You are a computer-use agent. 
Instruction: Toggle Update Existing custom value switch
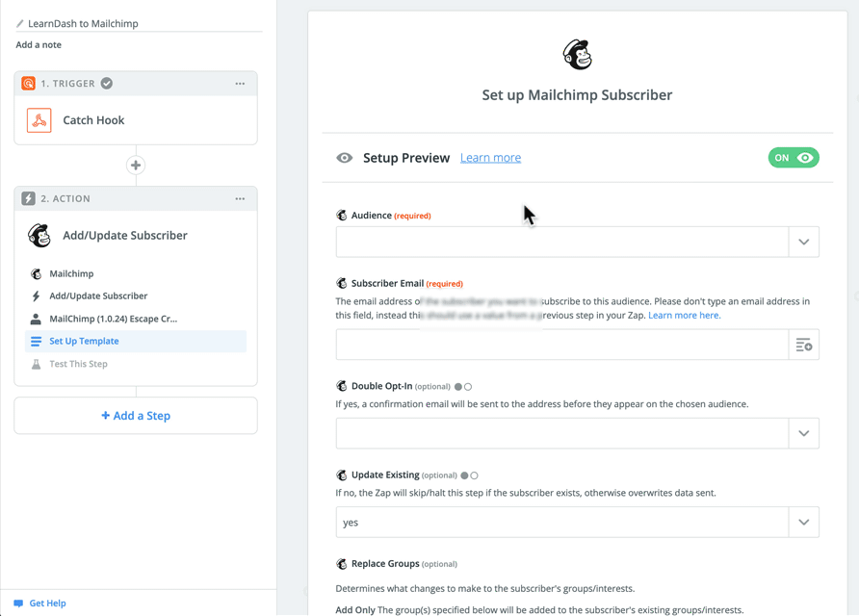469,475
